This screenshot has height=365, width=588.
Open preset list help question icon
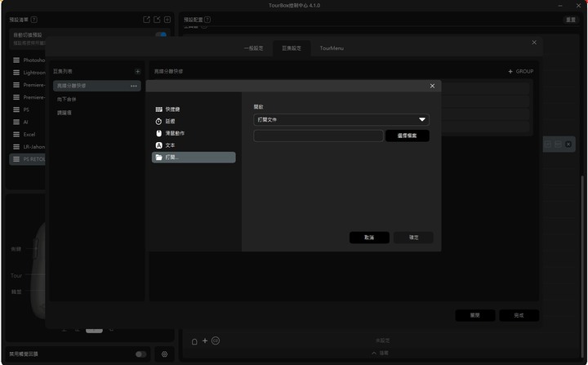34,20
